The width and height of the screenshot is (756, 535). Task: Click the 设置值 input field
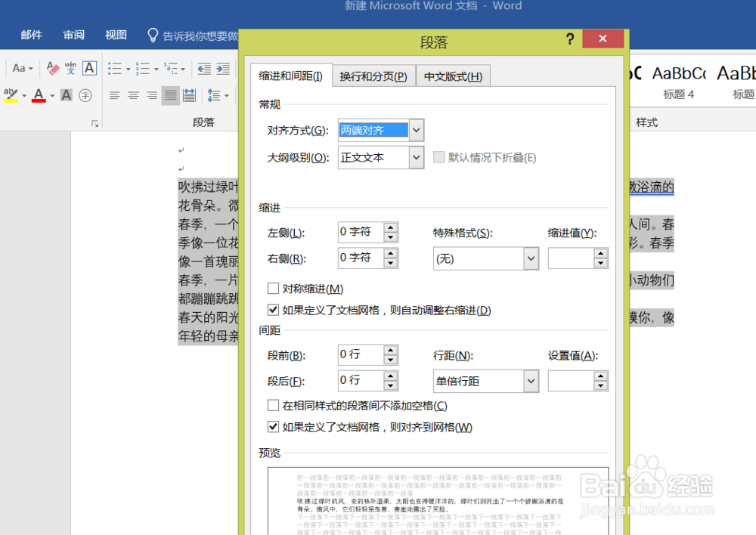pyautogui.click(x=571, y=382)
